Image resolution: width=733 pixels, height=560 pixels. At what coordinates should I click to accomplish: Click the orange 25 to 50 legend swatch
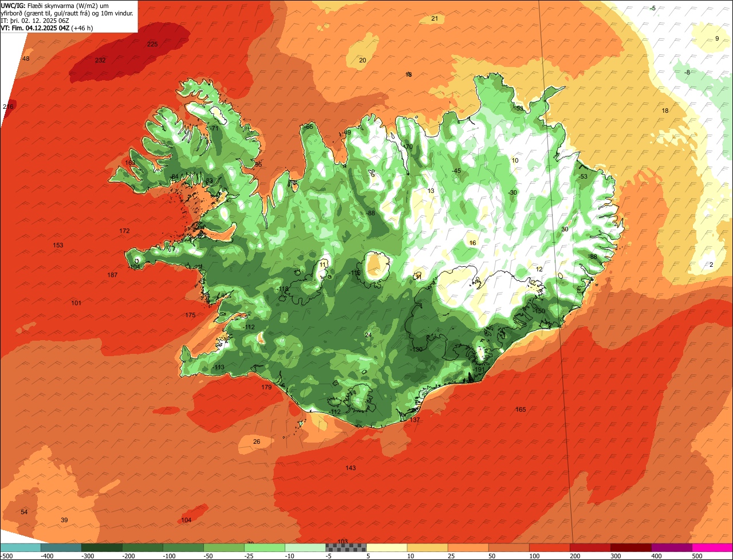point(468,547)
